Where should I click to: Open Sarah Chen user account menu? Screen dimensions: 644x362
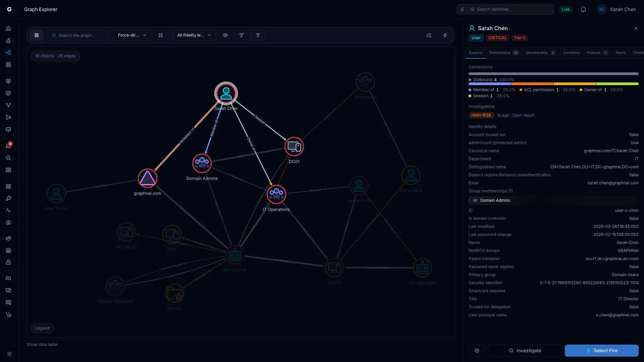pos(616,9)
